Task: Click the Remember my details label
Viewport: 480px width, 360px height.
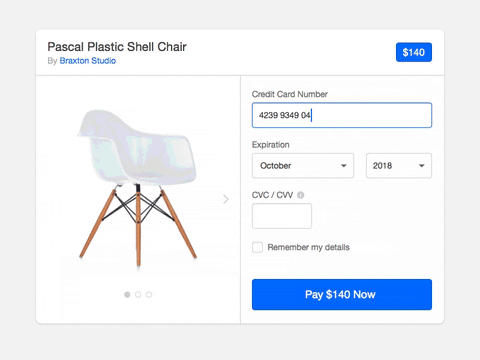Action: [309, 247]
